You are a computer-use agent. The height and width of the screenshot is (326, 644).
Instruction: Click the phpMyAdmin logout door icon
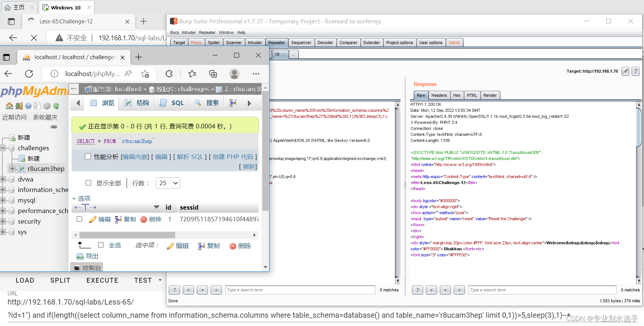coord(19,106)
